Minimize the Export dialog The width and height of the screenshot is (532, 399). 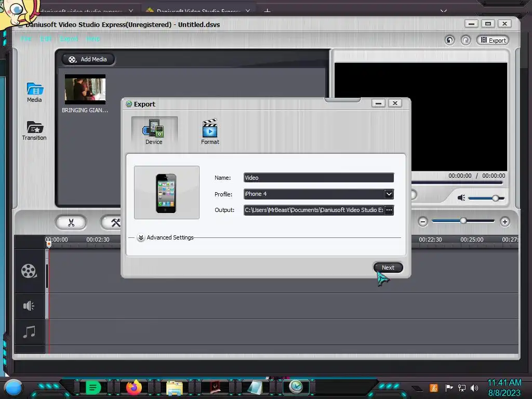(x=378, y=103)
